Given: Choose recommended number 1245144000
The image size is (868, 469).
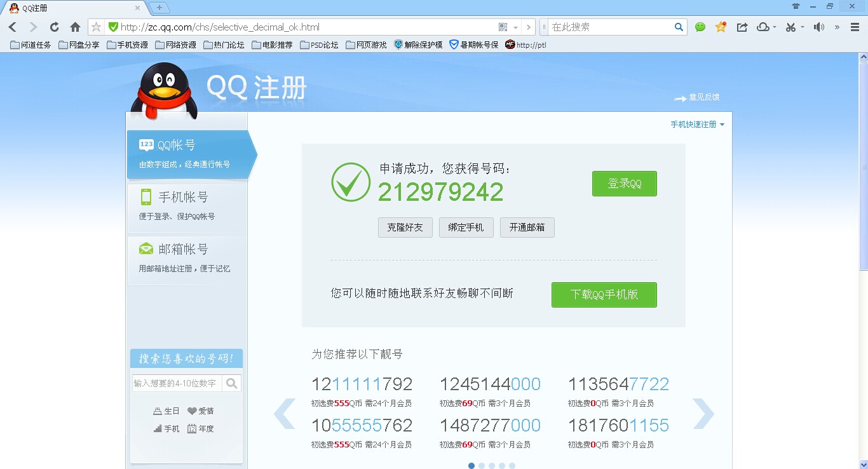Looking at the screenshot, I should pyautogui.click(x=490, y=384).
